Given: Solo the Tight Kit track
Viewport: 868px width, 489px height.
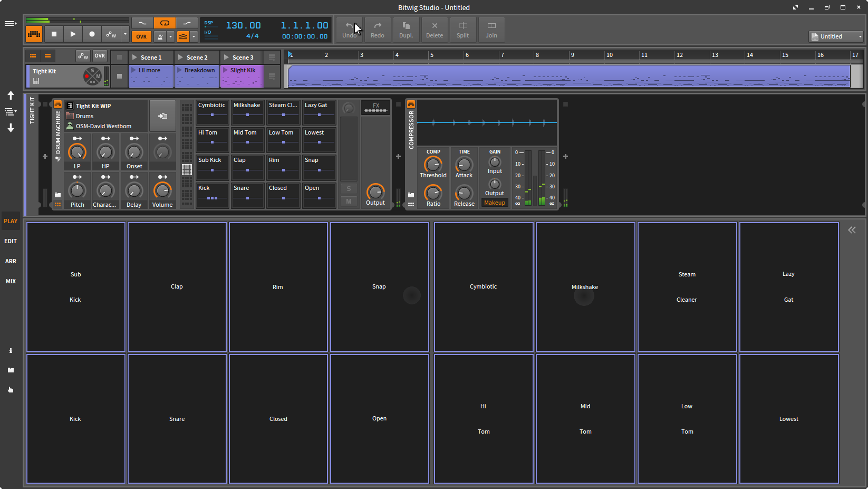Looking at the screenshot, I should point(93,71).
